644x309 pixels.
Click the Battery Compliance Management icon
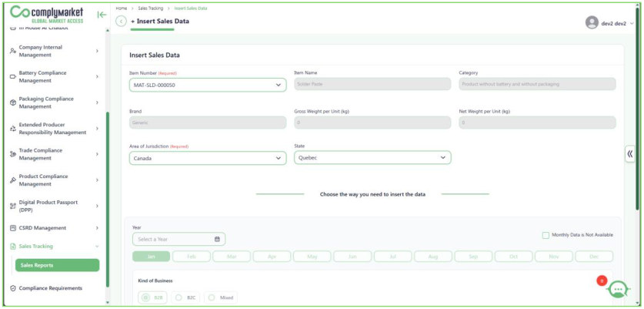tap(13, 77)
